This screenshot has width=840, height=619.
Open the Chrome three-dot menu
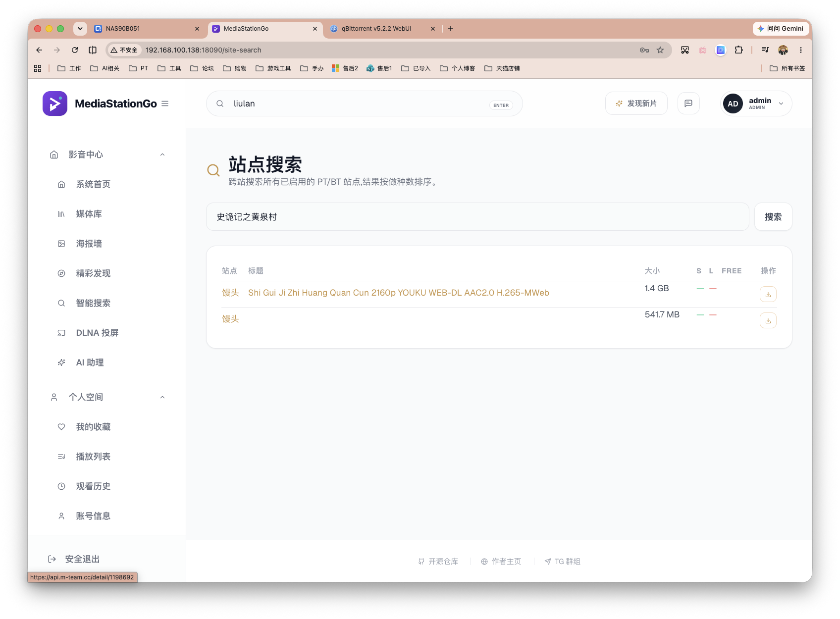pos(800,50)
